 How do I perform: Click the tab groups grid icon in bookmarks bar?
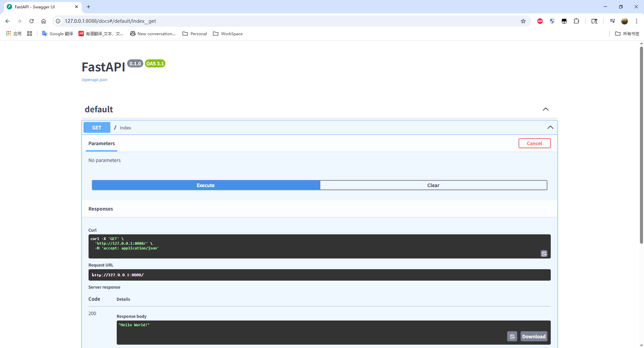tap(30, 34)
